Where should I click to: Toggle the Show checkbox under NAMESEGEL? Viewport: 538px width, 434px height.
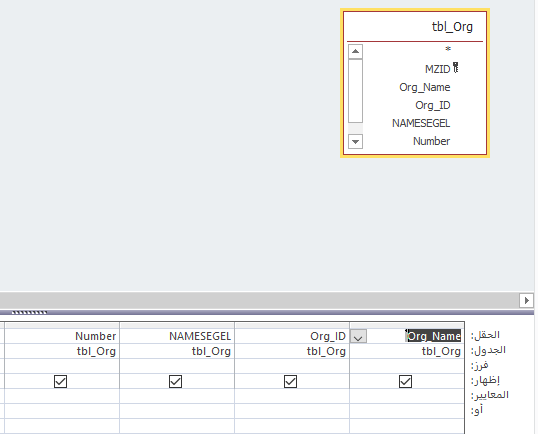[175, 381]
